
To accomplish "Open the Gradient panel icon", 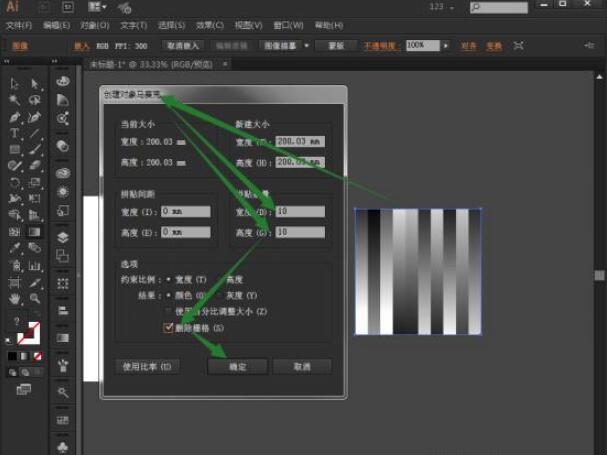I will 63,338.
